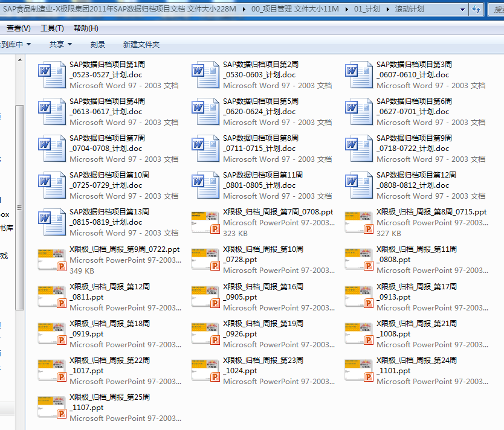Expand the 共享 dropdown
The image size is (504, 430).
(60, 44)
